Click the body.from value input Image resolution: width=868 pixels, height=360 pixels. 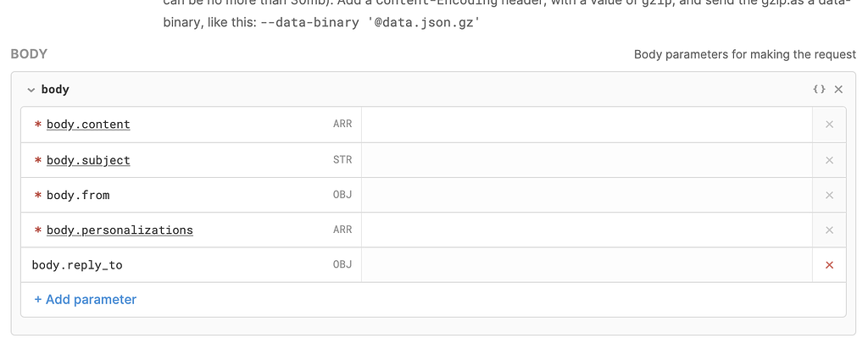click(x=587, y=195)
